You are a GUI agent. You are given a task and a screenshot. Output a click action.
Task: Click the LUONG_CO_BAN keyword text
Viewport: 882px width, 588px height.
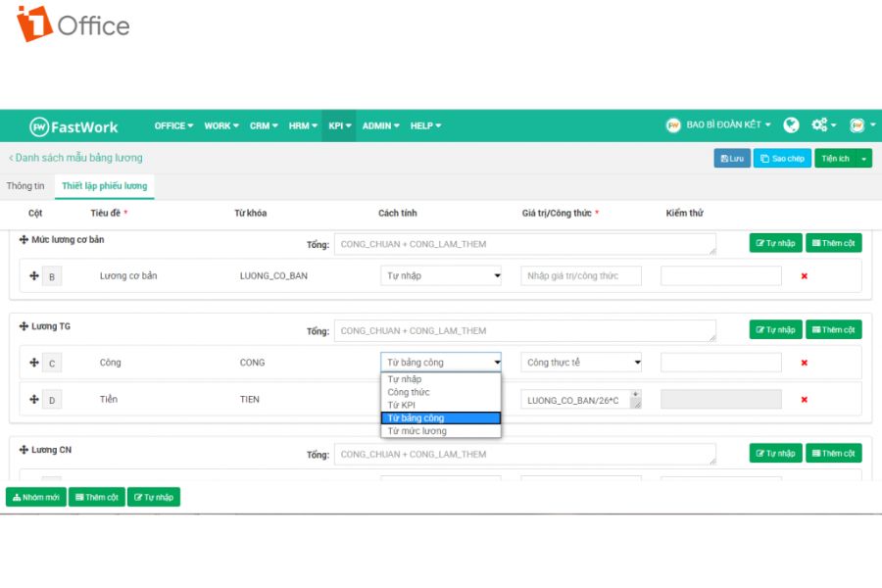coord(274,276)
